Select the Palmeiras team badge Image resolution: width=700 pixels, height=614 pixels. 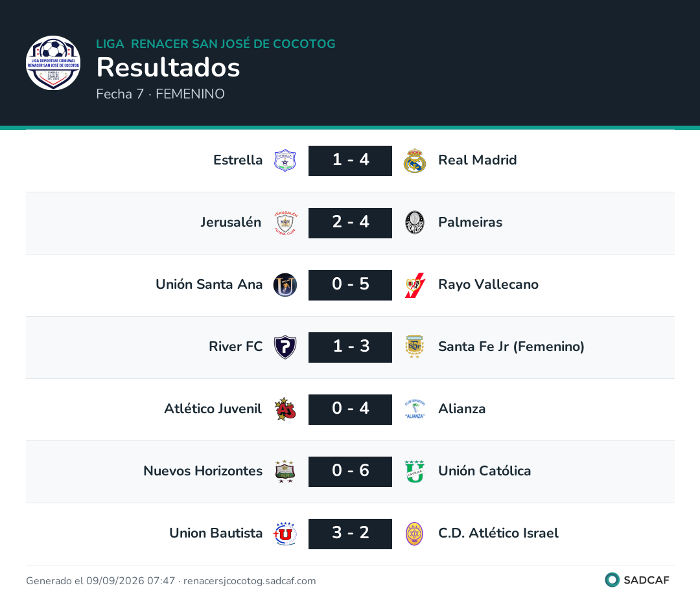[x=415, y=223]
